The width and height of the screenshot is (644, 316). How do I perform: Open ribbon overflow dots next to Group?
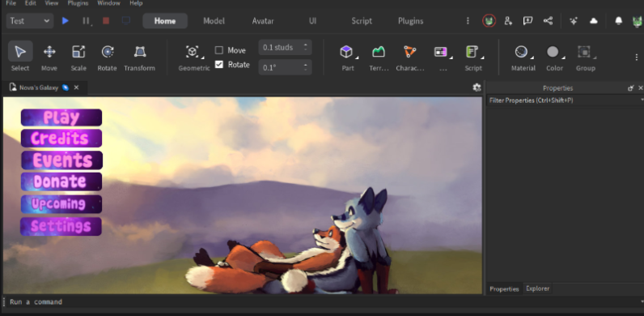click(x=637, y=58)
